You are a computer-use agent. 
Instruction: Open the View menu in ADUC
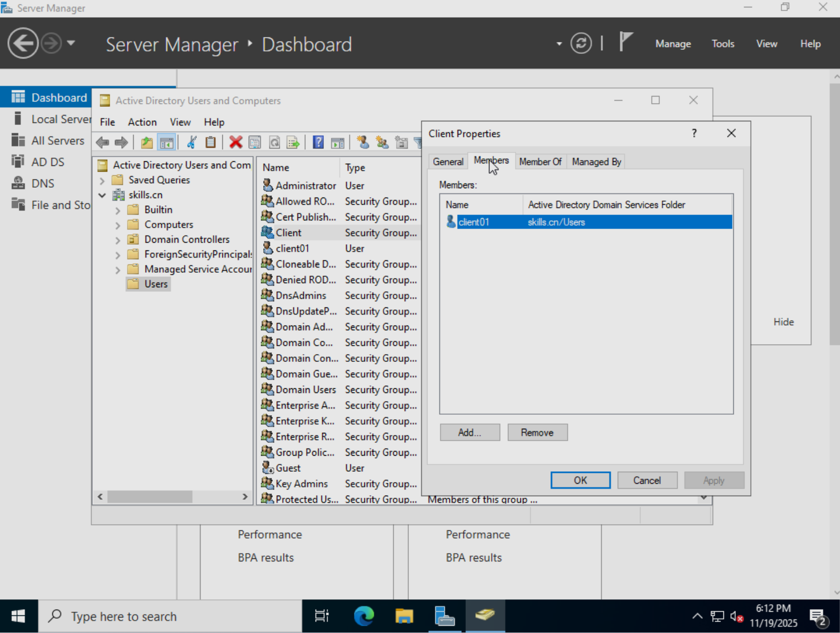click(x=180, y=122)
